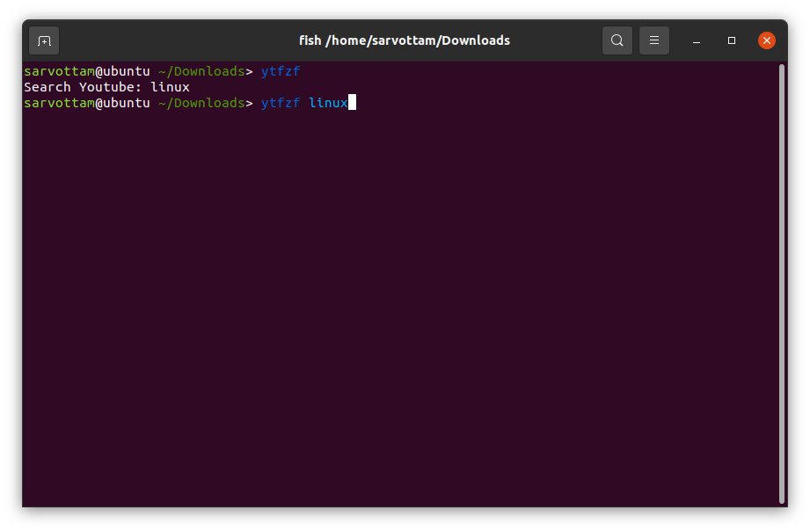Open the hamburger menu
The height and width of the screenshot is (532, 810).
coord(654,40)
